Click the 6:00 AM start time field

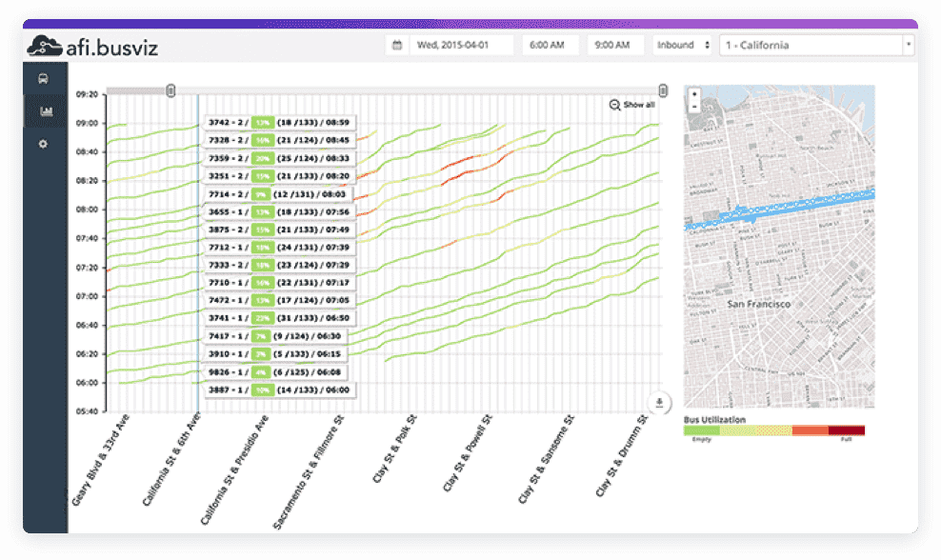549,44
